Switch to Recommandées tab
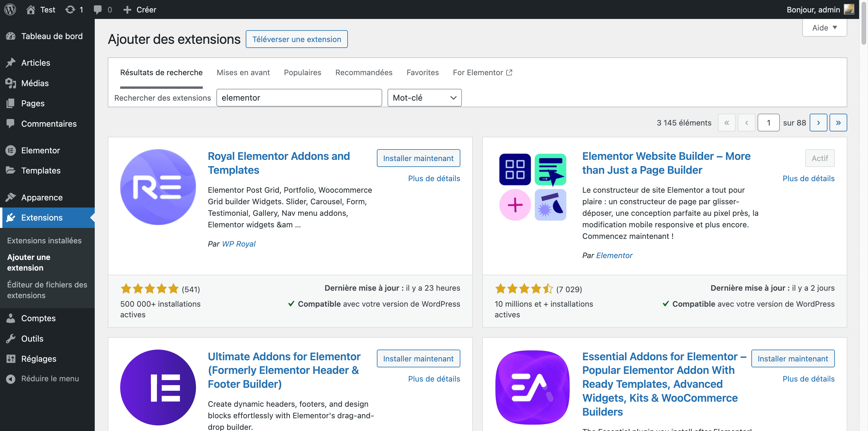Image resolution: width=868 pixels, height=431 pixels. pyautogui.click(x=364, y=73)
